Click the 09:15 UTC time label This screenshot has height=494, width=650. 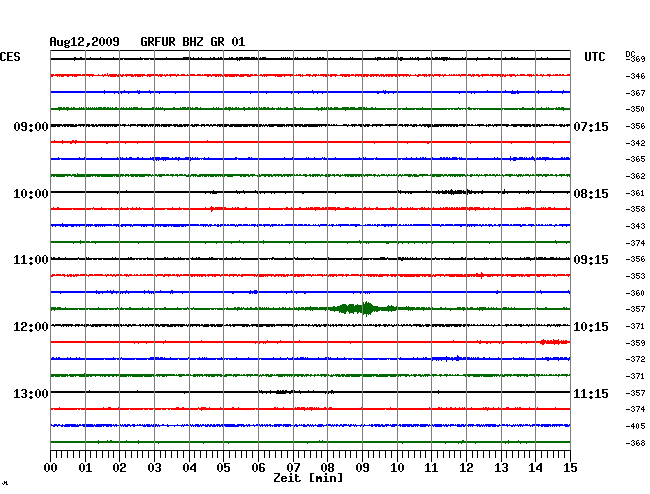(591, 260)
